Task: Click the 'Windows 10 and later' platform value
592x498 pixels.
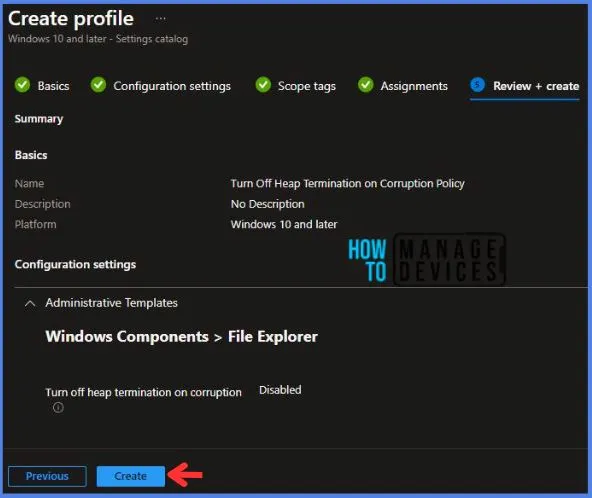Action: pos(284,224)
